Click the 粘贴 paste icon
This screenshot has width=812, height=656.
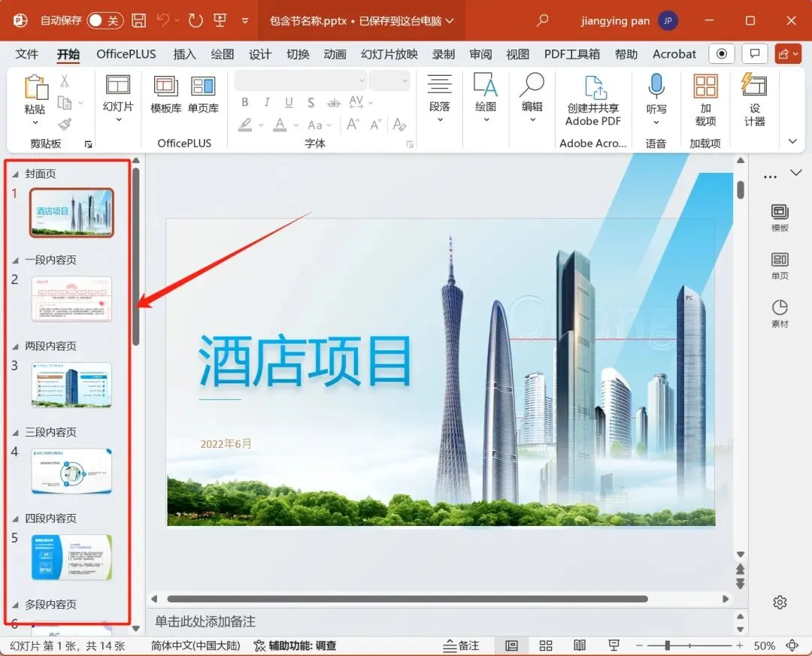[x=35, y=87]
